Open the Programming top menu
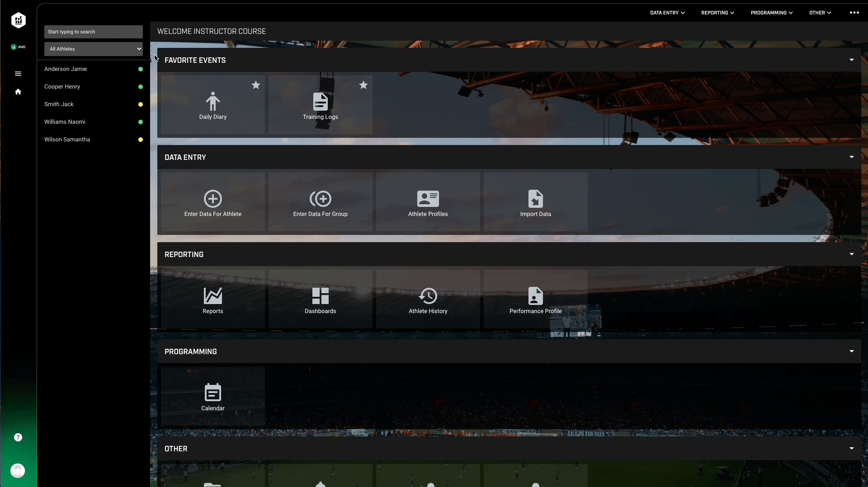Screen dimensions: 868x487 click(x=771, y=13)
